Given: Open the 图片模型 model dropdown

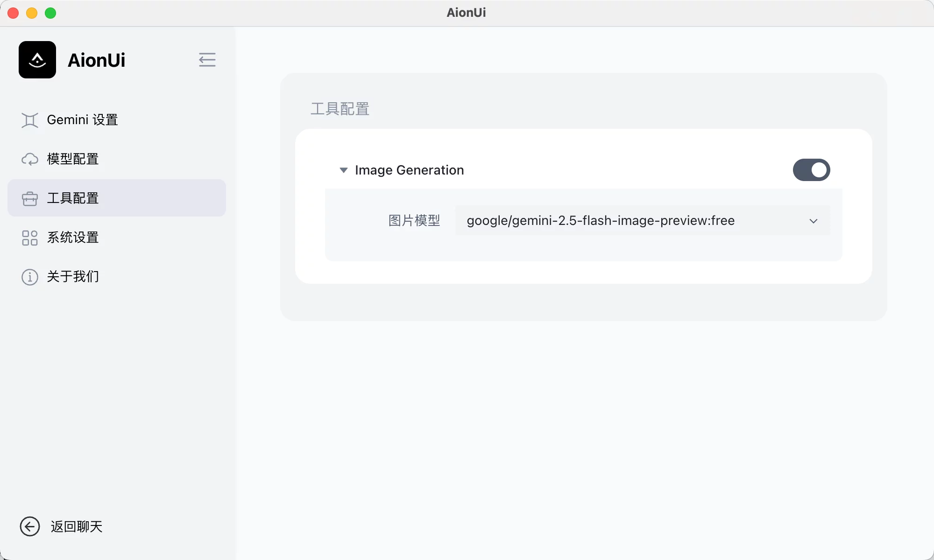Looking at the screenshot, I should coord(643,220).
